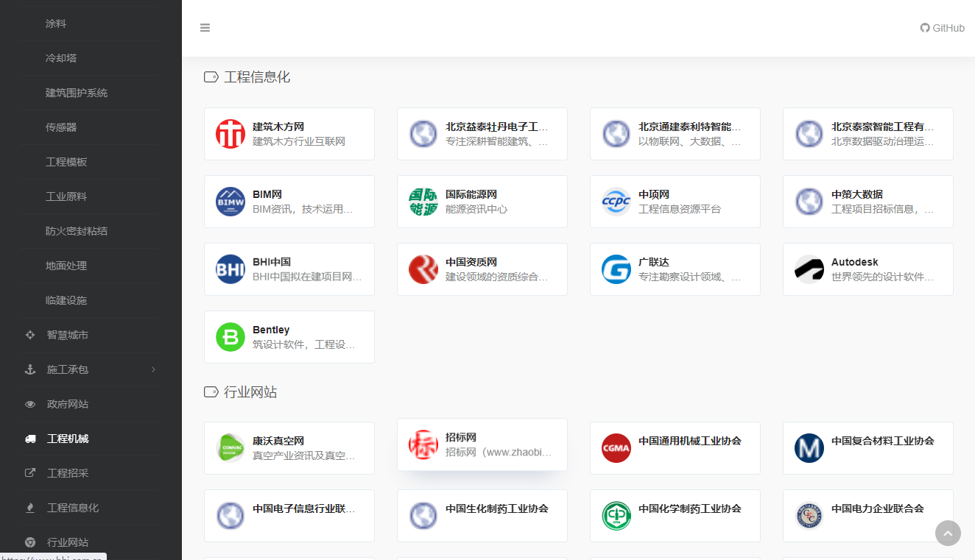
Task: Click the 建筑木方网 red logo icon
Action: [230, 134]
